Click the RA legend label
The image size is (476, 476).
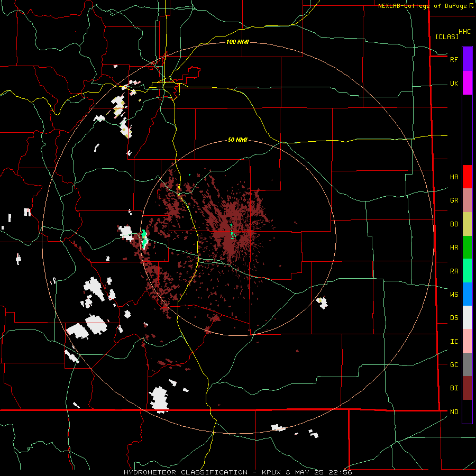(454, 271)
